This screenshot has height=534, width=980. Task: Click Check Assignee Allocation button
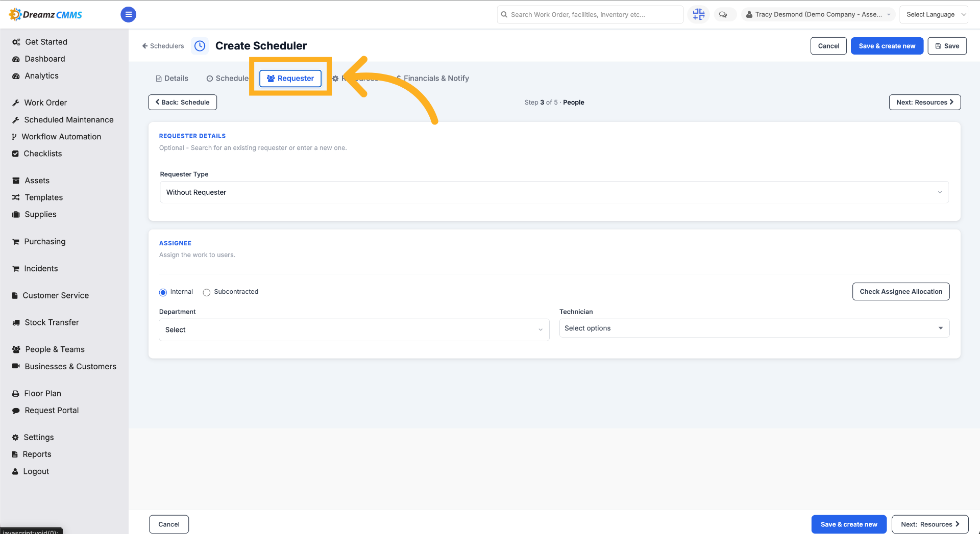(x=900, y=291)
